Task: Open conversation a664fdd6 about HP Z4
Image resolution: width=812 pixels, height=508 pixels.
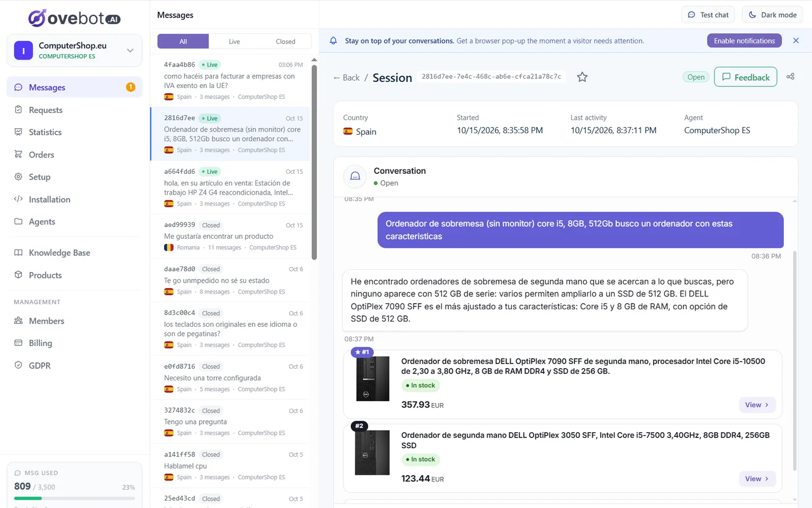Action: coord(230,187)
